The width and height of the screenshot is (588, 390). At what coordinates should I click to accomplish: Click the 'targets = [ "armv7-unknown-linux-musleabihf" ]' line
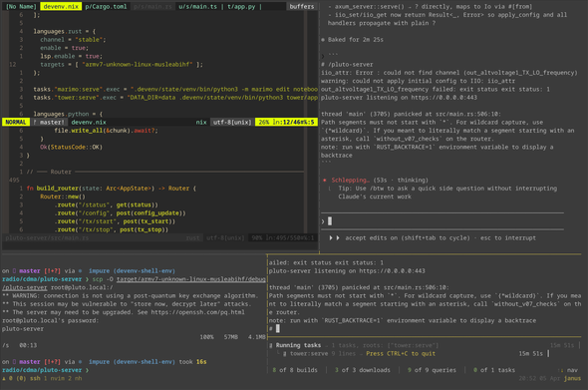click(122, 64)
